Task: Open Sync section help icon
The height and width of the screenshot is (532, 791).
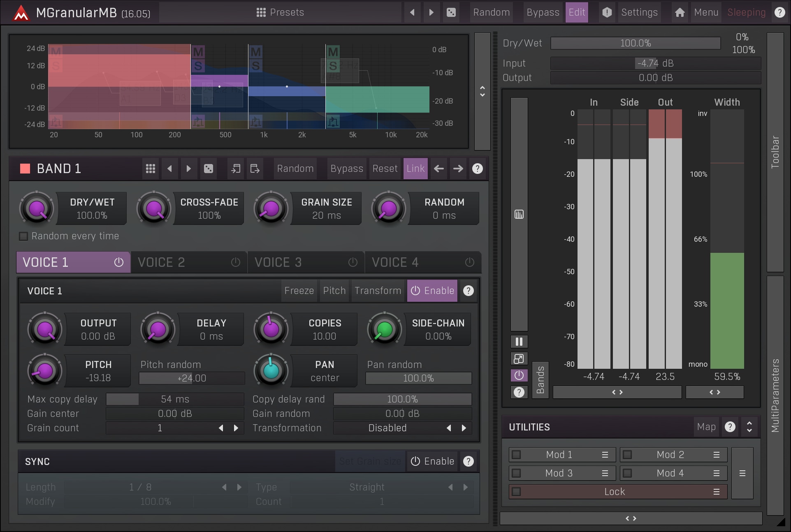Action: (x=468, y=461)
